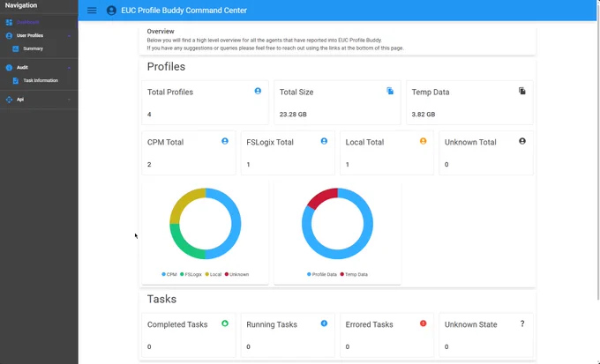The image size is (600, 364).
Task: Click the Unknown State question mark icon
Action: click(x=522, y=323)
